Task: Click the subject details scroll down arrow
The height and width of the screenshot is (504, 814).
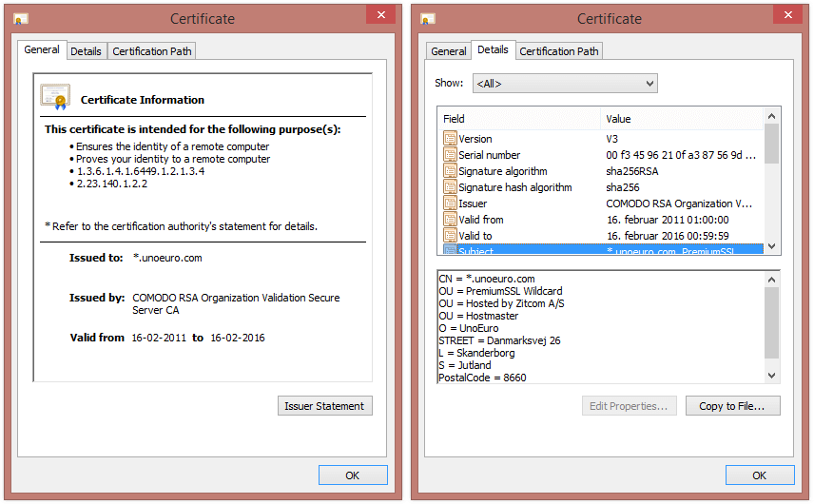Action: click(x=771, y=376)
